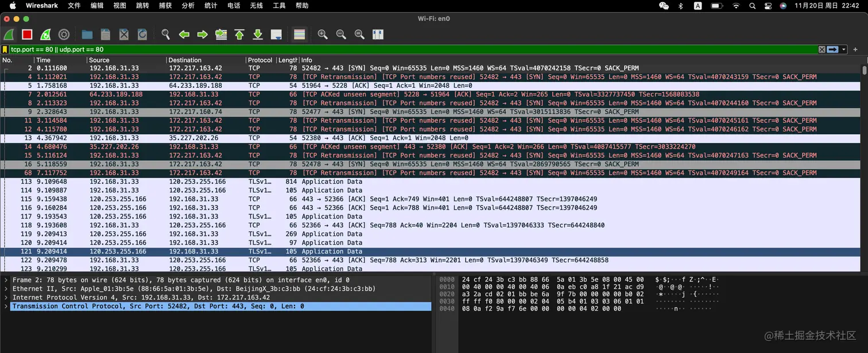This screenshot has height=353, width=868.
Task: Open the 分析 menu
Action: [x=188, y=6]
